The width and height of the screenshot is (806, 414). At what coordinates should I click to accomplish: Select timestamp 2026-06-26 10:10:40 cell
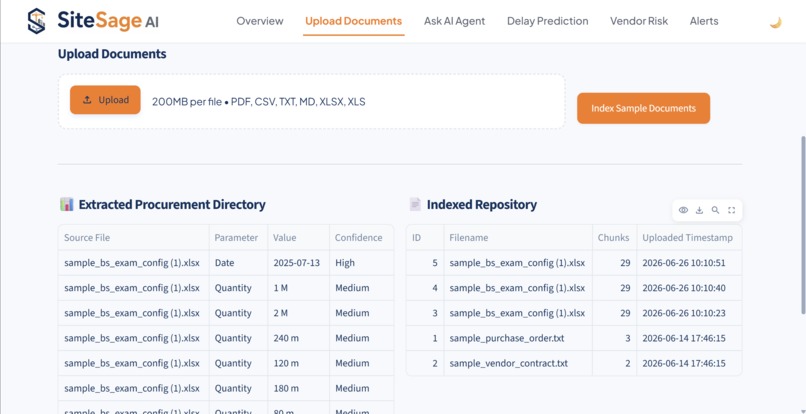[x=689, y=288]
